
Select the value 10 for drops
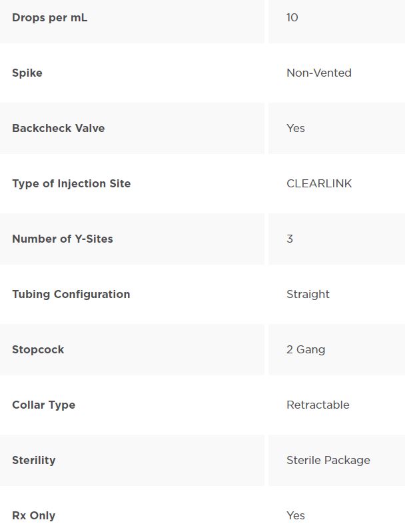point(292,17)
